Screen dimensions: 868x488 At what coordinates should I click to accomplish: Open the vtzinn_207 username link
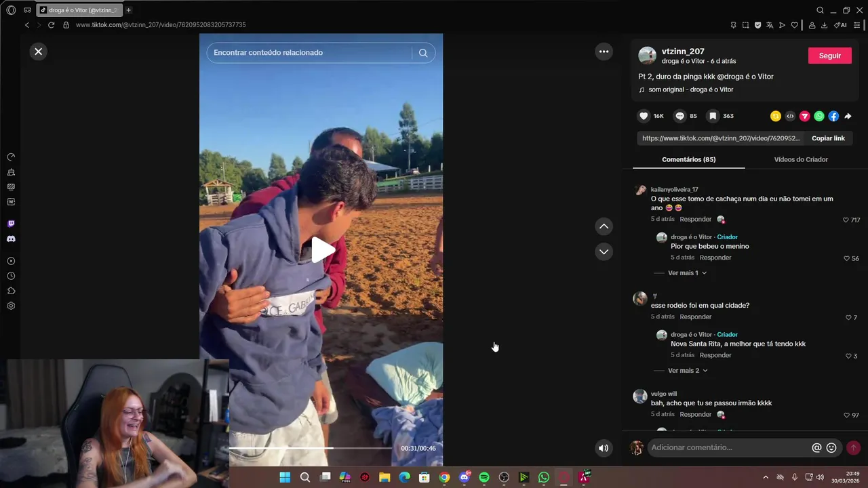point(683,52)
